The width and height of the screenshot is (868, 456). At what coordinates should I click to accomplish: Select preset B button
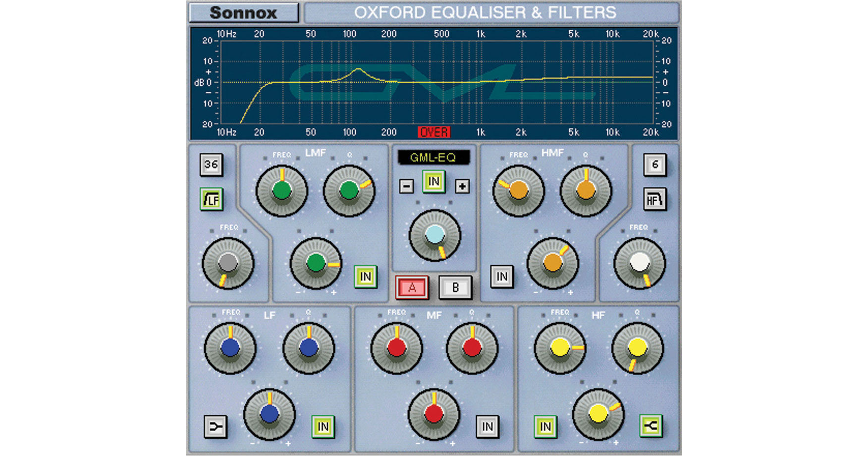tap(455, 287)
